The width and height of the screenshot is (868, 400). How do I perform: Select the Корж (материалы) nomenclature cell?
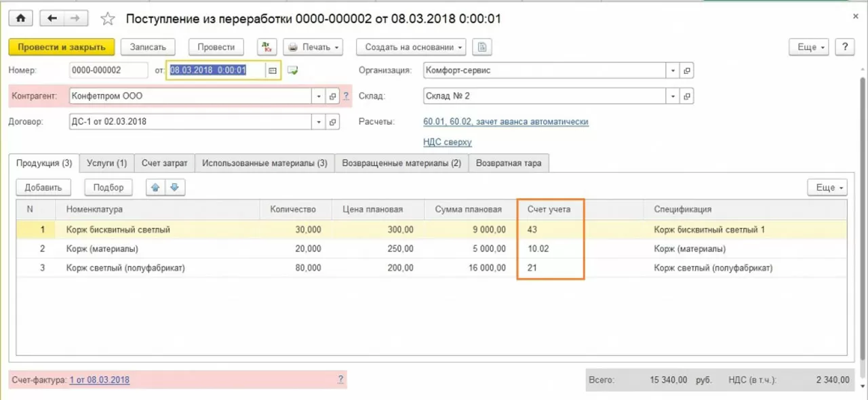coord(158,249)
